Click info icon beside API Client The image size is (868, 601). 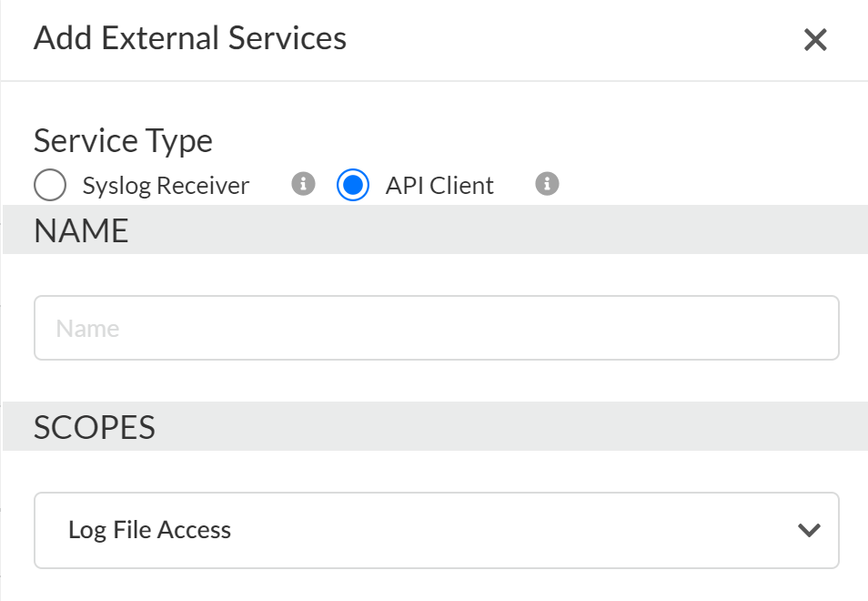pyautogui.click(x=546, y=185)
